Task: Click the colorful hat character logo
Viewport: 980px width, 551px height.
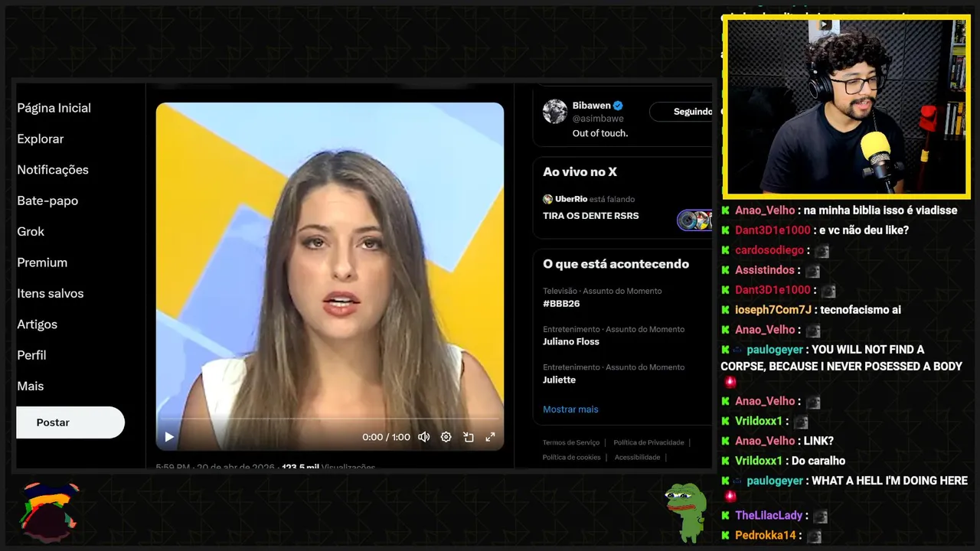Action: click(x=49, y=511)
